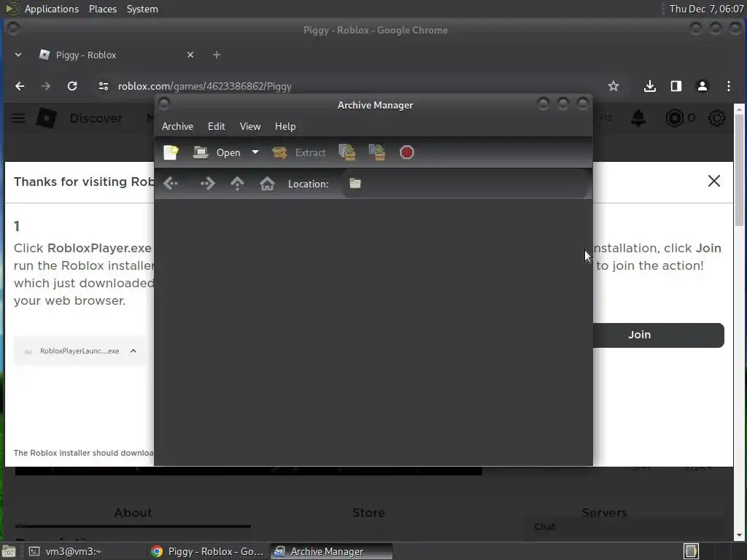Viewport: 747px width, 560px height.
Task: Go forward in Archive Manager location bar
Action: (x=208, y=183)
